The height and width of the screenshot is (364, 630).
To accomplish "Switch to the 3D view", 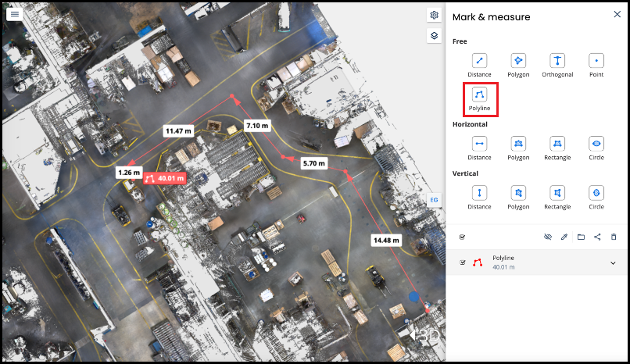I will point(424,336).
